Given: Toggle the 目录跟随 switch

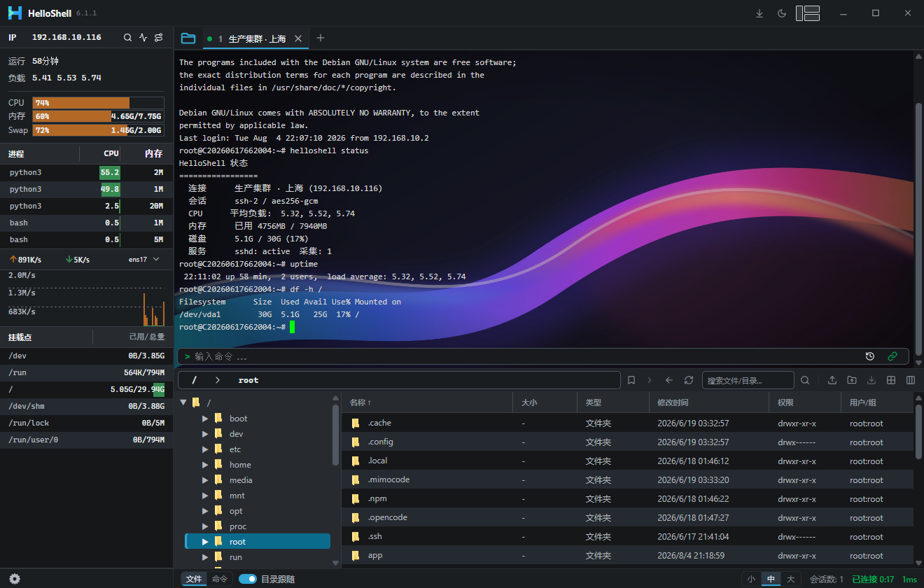Looking at the screenshot, I should coord(248,579).
